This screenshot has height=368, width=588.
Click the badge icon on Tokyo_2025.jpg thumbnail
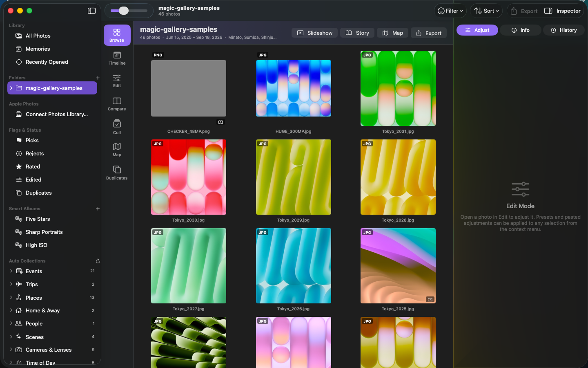click(x=430, y=300)
